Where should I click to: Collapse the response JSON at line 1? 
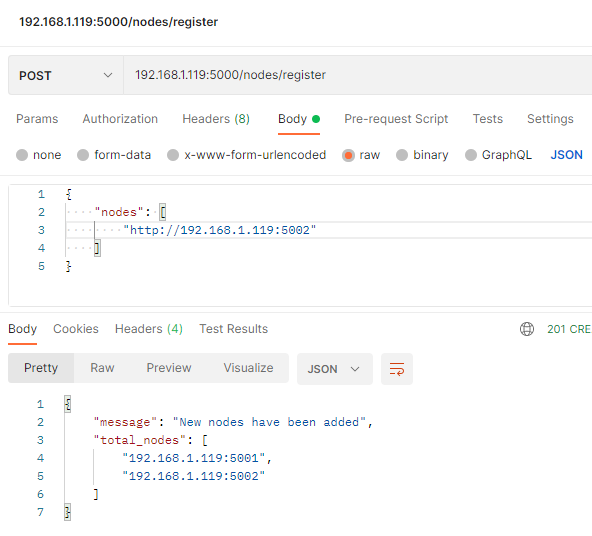click(68, 404)
